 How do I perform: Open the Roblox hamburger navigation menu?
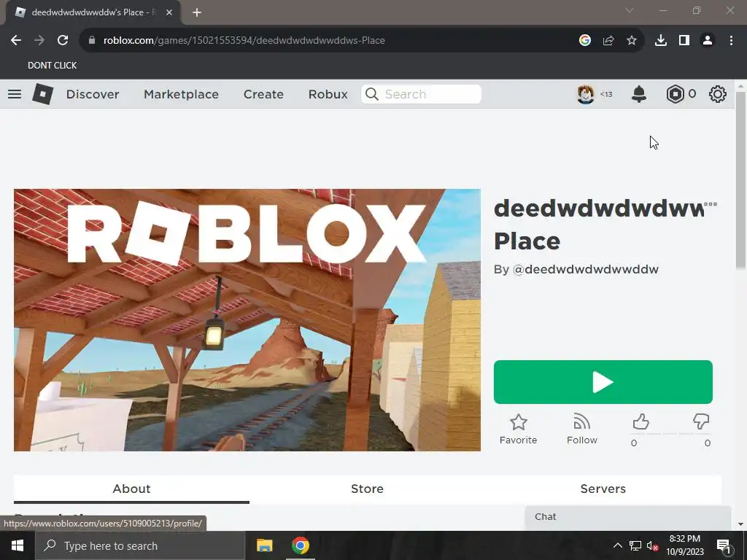click(x=15, y=94)
